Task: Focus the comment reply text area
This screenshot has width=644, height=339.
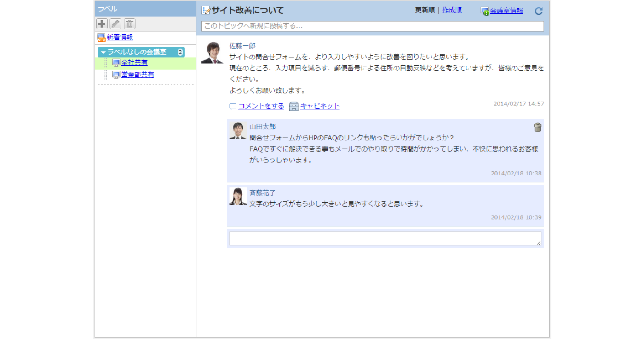Action: 385,239
